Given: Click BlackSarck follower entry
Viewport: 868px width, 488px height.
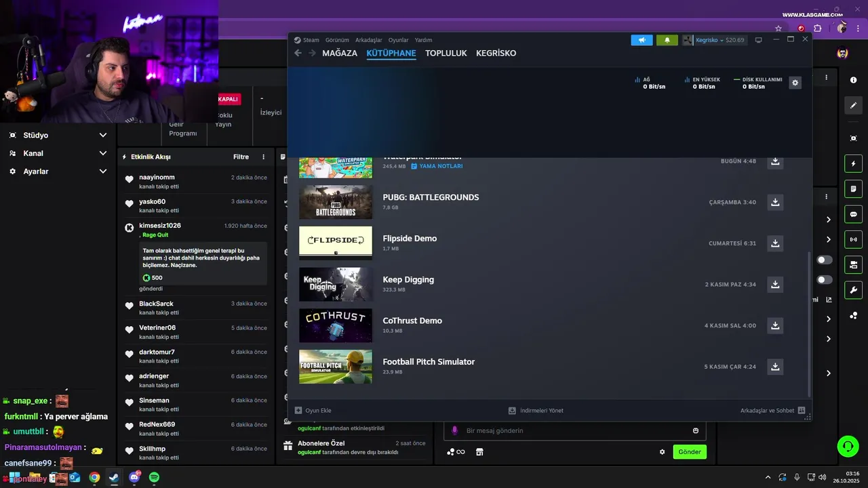Looking at the screenshot, I should coord(196,308).
